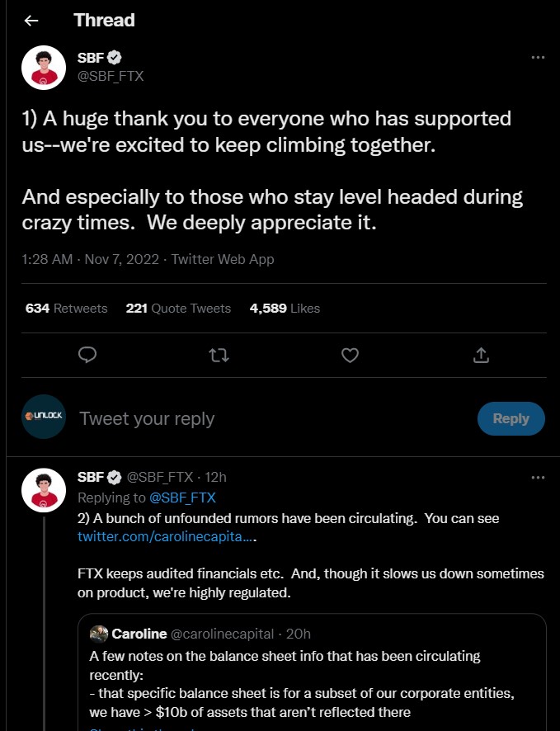Open the main tweet's three-dot More menu

coord(538,58)
